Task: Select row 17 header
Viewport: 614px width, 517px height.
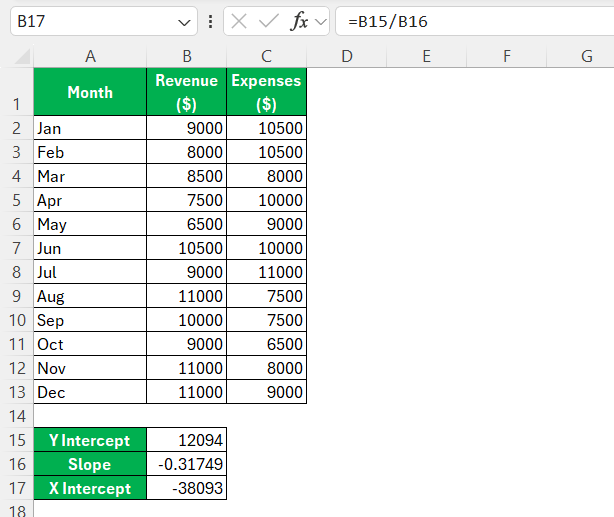Action: click(16, 488)
